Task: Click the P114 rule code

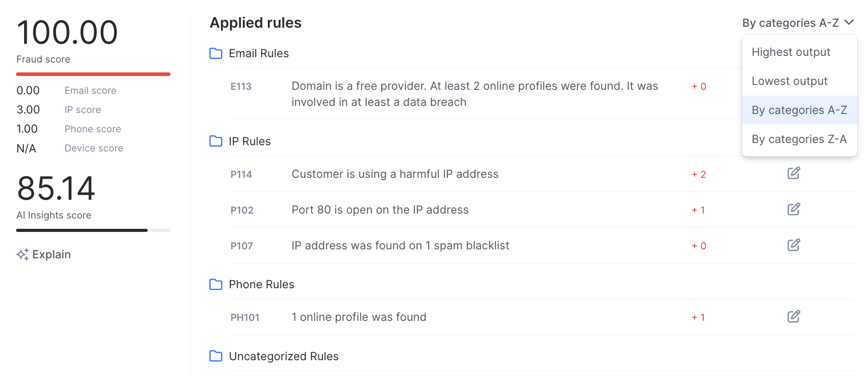Action: click(x=241, y=174)
